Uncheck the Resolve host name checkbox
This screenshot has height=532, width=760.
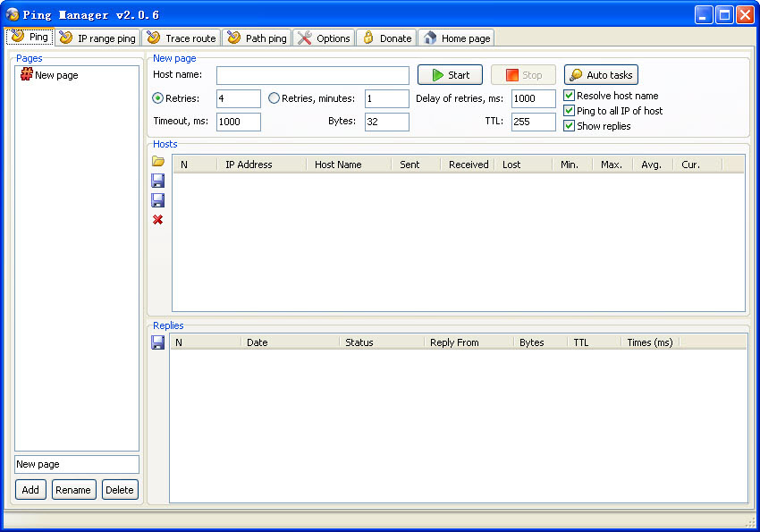[570, 96]
